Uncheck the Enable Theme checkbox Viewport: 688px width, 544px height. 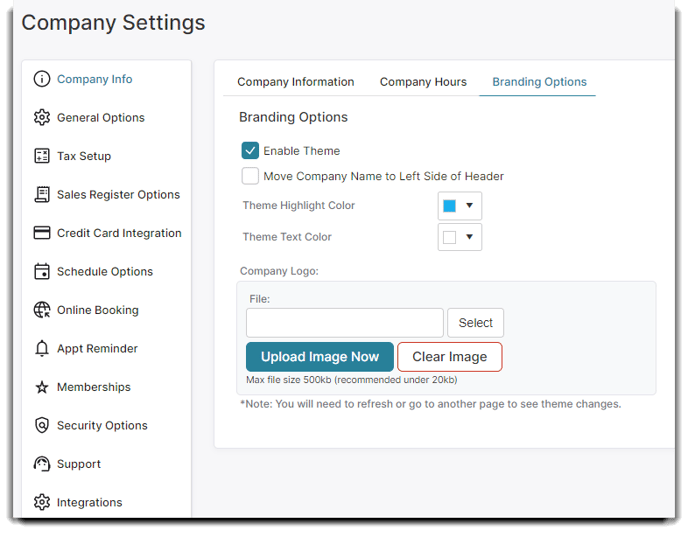tap(250, 150)
